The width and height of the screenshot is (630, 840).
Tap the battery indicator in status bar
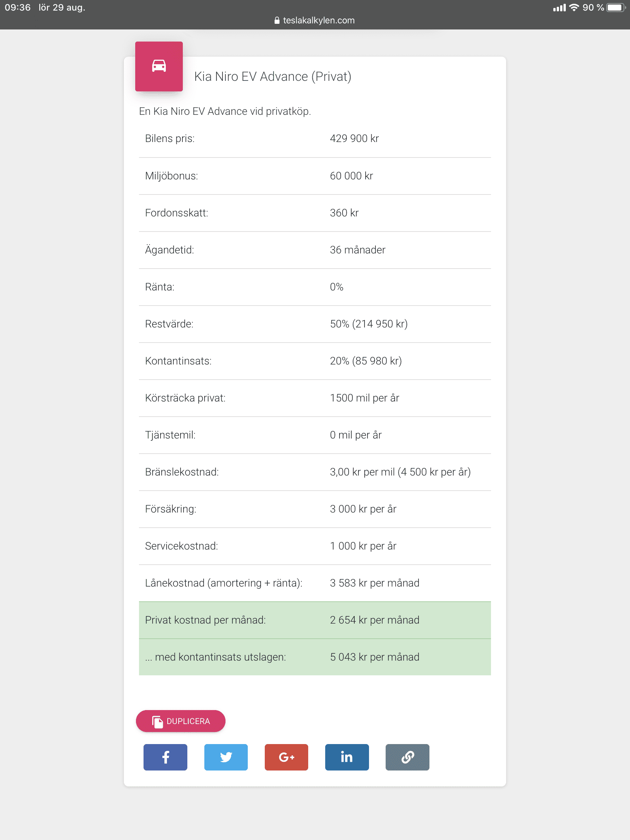(x=615, y=8)
